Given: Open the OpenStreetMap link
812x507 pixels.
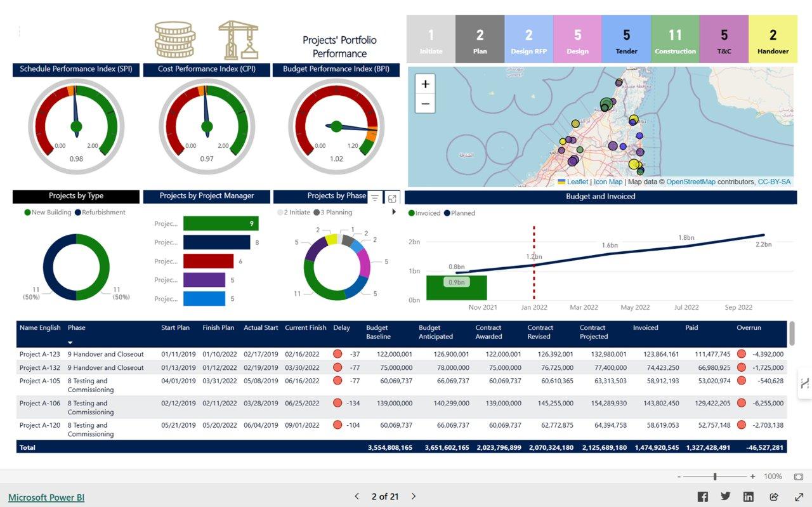Looking at the screenshot, I should tap(690, 181).
